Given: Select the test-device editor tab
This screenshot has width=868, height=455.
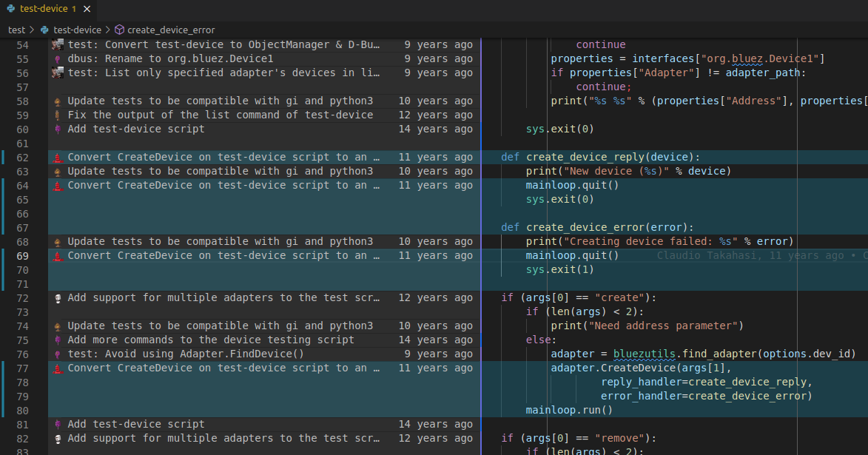Looking at the screenshot, I should pyautogui.click(x=48, y=9).
